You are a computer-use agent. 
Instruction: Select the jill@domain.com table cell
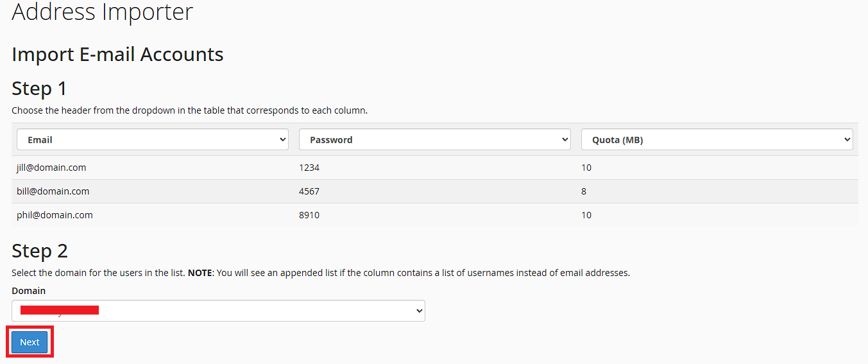coord(51,168)
